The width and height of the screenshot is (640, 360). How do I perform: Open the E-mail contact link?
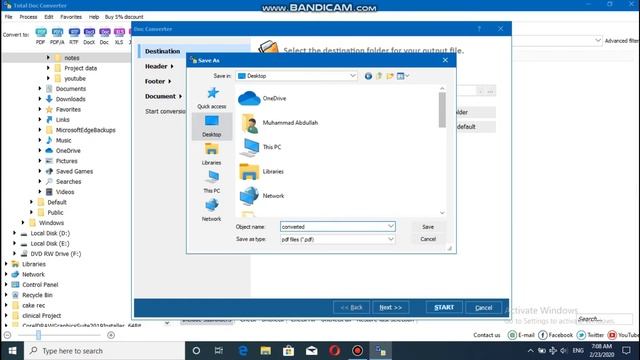tap(521, 335)
